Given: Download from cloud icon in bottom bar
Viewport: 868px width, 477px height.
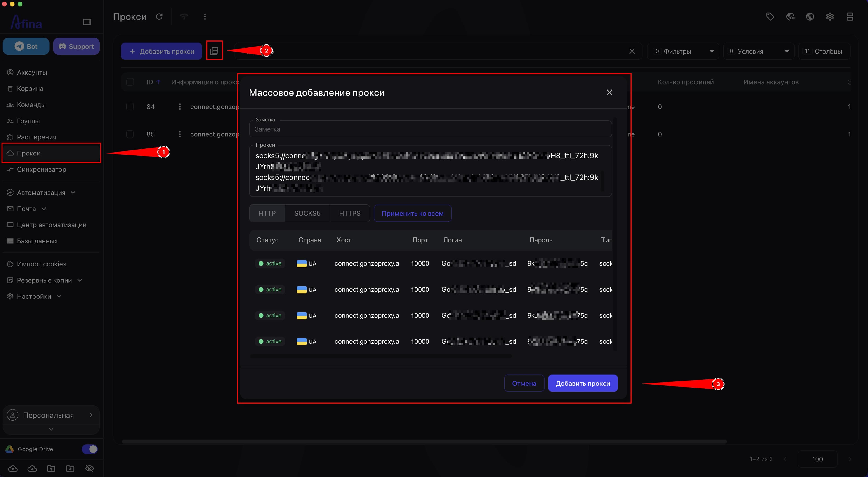Looking at the screenshot, I should pos(32,469).
